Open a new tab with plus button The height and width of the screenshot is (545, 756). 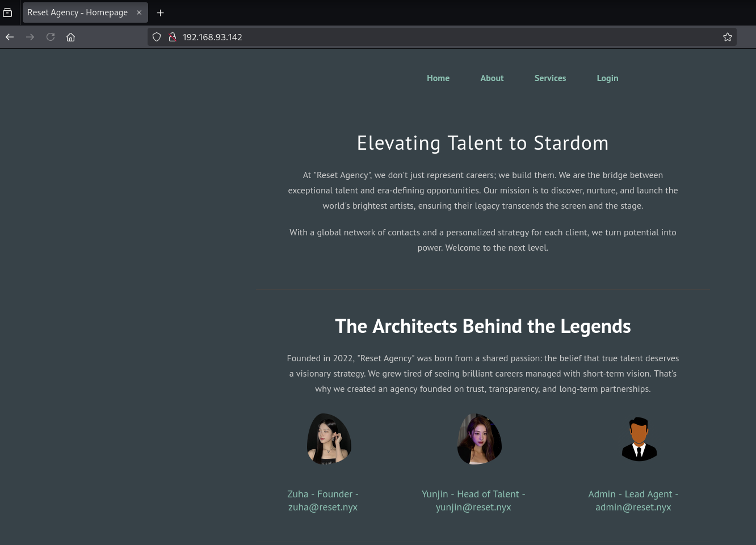[x=160, y=12]
